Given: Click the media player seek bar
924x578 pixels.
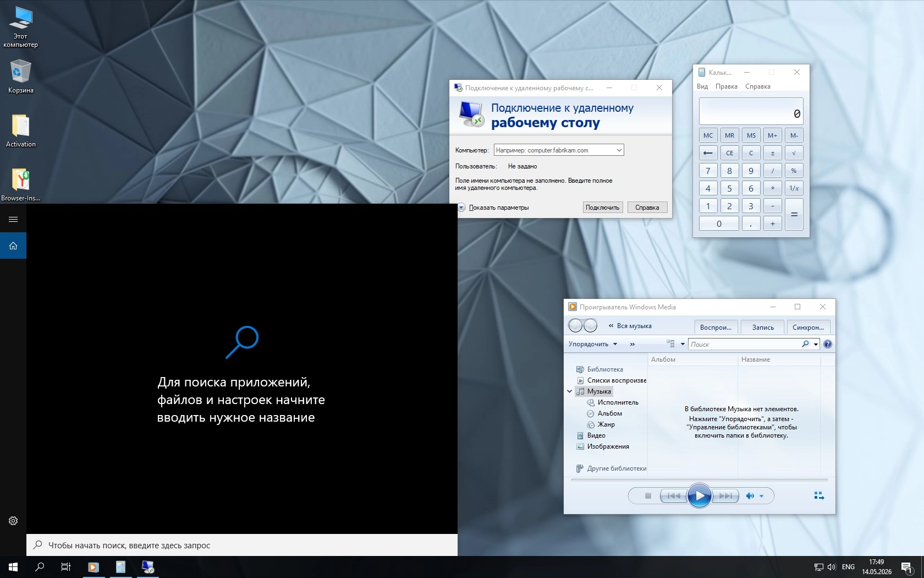Looking at the screenshot, I should pos(699,480).
